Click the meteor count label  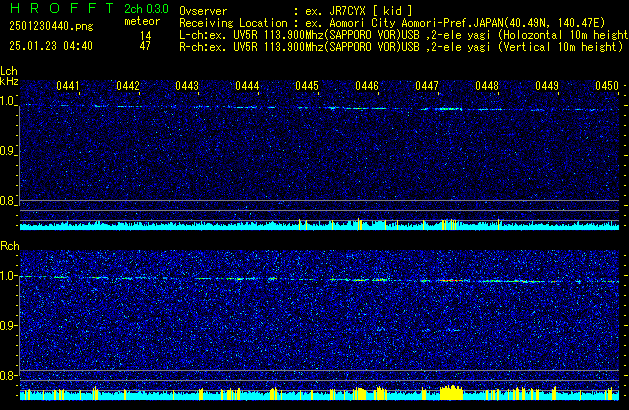(142, 21)
